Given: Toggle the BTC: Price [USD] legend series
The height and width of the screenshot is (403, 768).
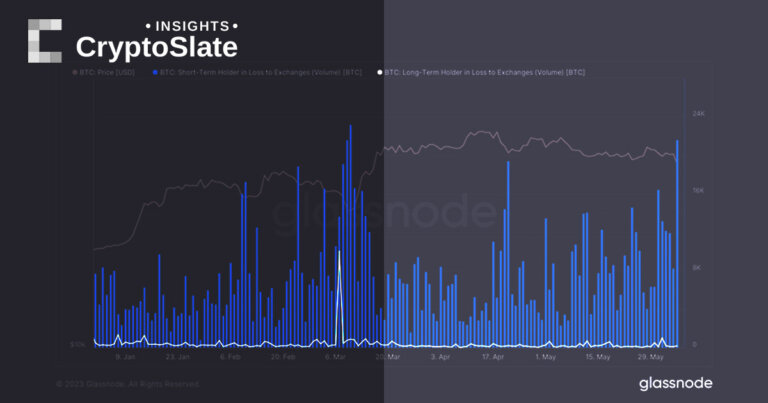Looking at the screenshot, I should click(108, 73).
